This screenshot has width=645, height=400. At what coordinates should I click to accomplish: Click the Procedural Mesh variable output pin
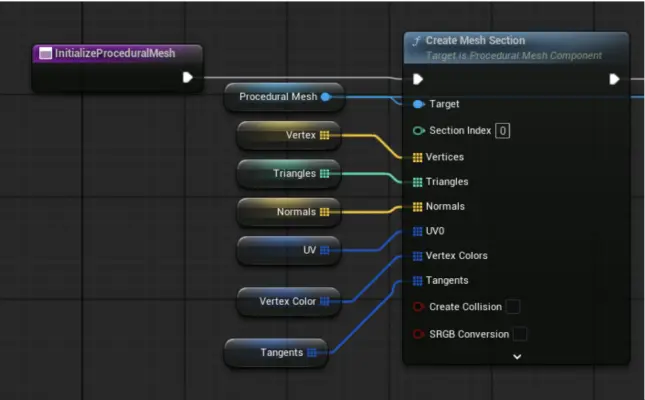click(x=326, y=97)
